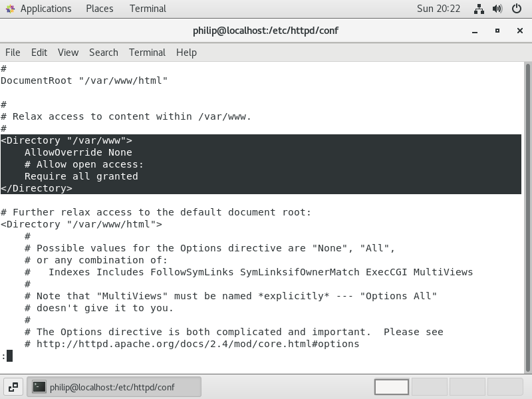Click the show desktop icon in taskbar
This screenshot has width=532, height=399.
13,387
